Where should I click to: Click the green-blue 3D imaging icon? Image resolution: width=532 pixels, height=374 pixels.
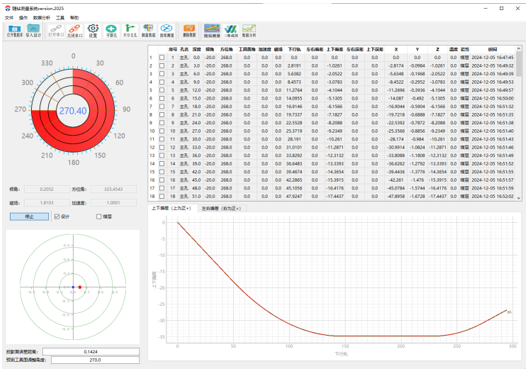click(231, 31)
